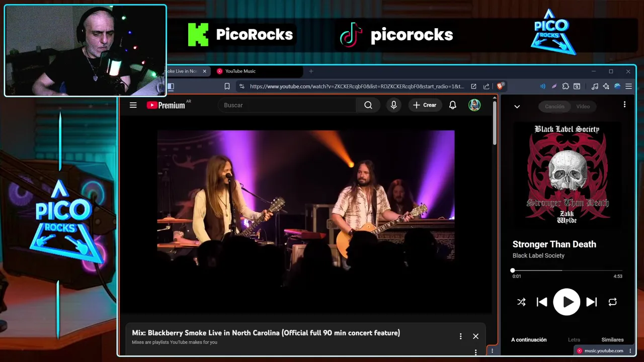The height and width of the screenshot is (362, 644).
Task: Play Stronger Than Death
Action: 567,302
